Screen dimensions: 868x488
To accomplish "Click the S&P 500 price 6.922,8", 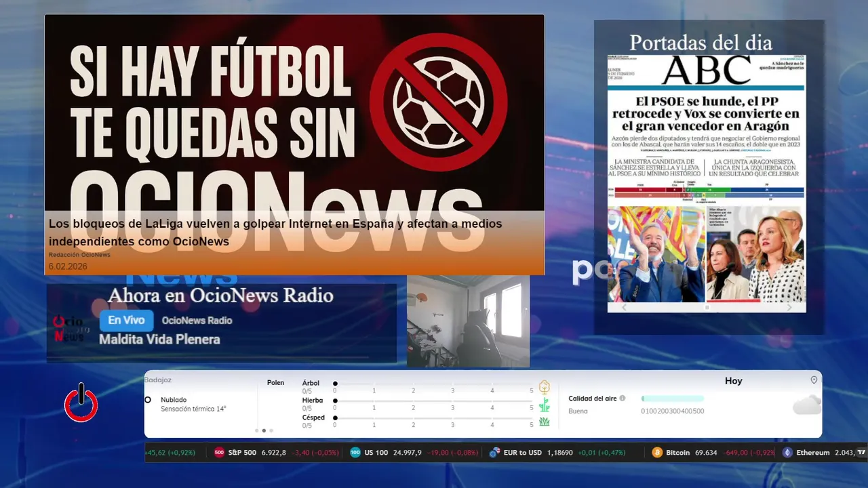I will click(273, 453).
